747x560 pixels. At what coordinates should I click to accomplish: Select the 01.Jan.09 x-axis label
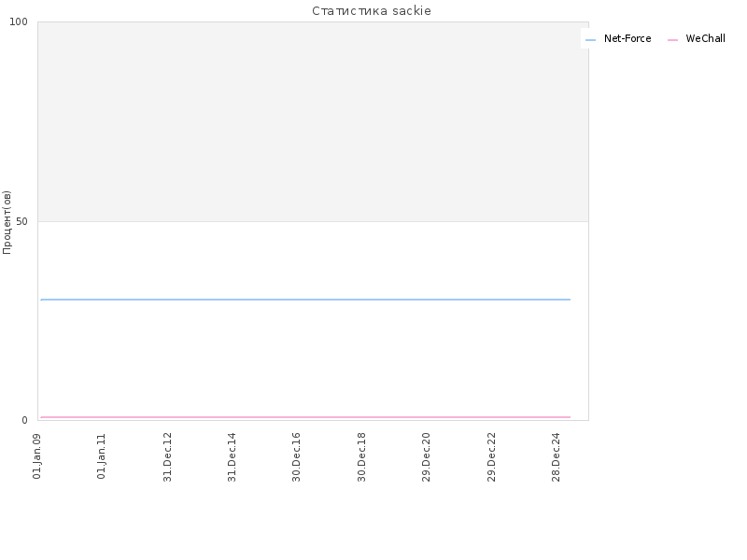click(37, 456)
